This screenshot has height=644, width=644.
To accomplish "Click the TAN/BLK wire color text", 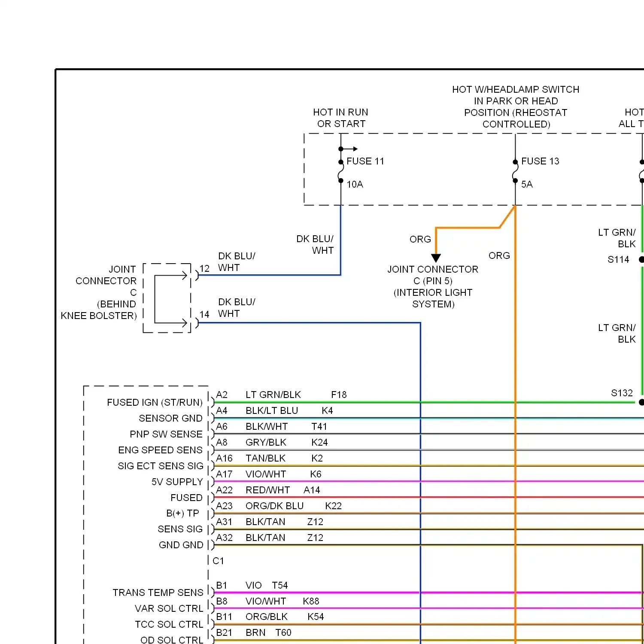I will (x=265, y=458).
